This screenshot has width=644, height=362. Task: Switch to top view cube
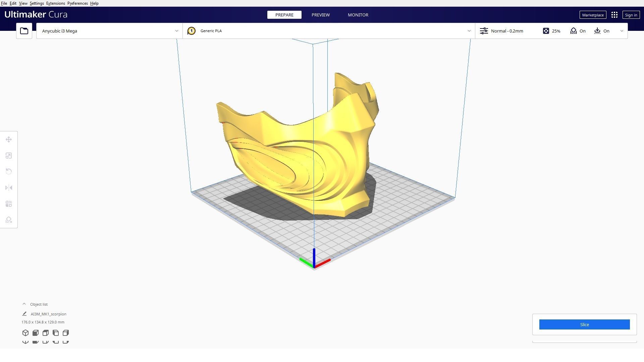[x=46, y=333]
